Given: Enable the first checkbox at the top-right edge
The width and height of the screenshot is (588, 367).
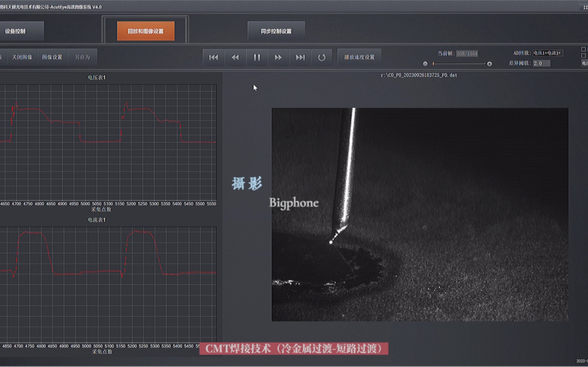Looking at the screenshot, I should 583,48.
